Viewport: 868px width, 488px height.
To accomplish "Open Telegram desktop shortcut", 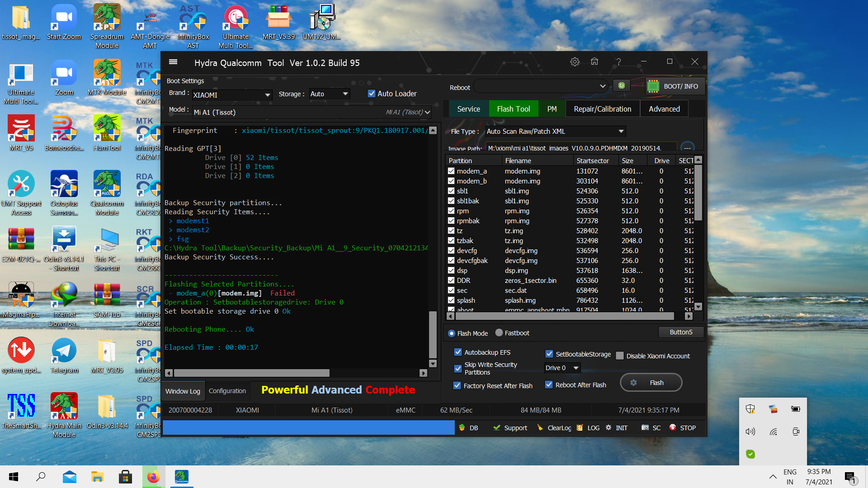I will tap(64, 356).
